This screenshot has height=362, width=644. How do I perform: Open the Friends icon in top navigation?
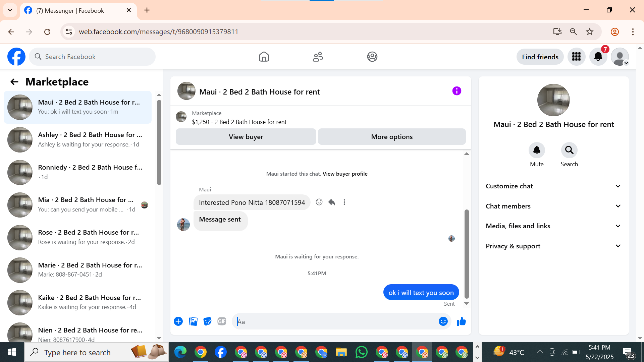pos(318,57)
